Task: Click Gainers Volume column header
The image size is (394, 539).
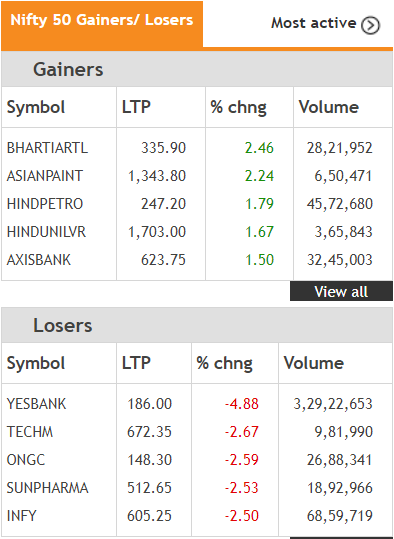Action: pyautogui.click(x=329, y=107)
